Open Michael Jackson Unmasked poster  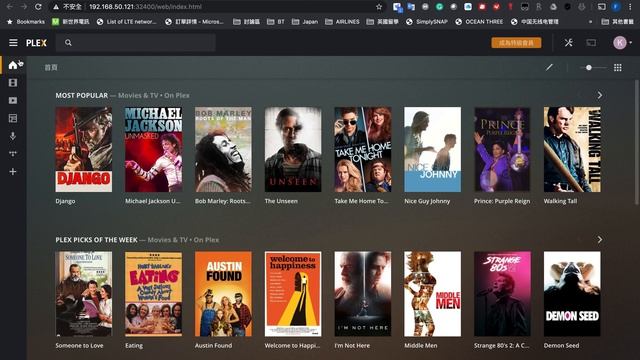point(153,149)
